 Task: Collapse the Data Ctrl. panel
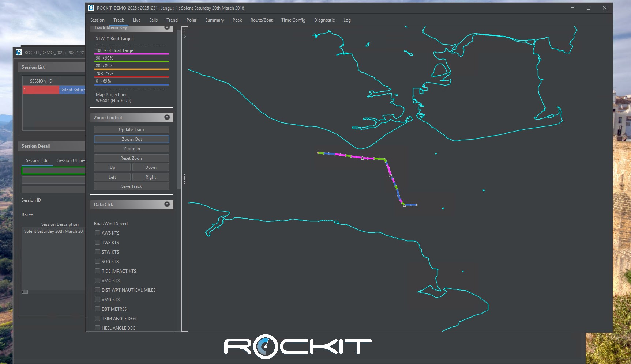(167, 204)
